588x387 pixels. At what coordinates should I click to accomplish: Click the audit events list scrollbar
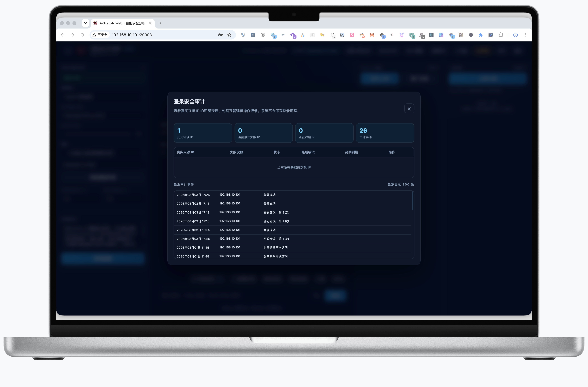413,201
